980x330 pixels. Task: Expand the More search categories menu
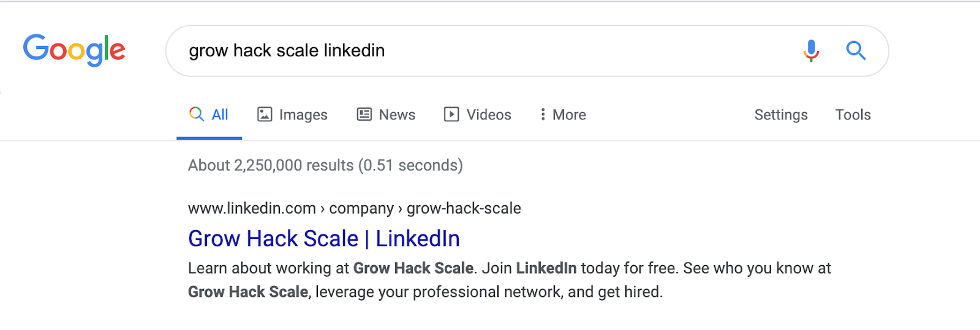563,114
